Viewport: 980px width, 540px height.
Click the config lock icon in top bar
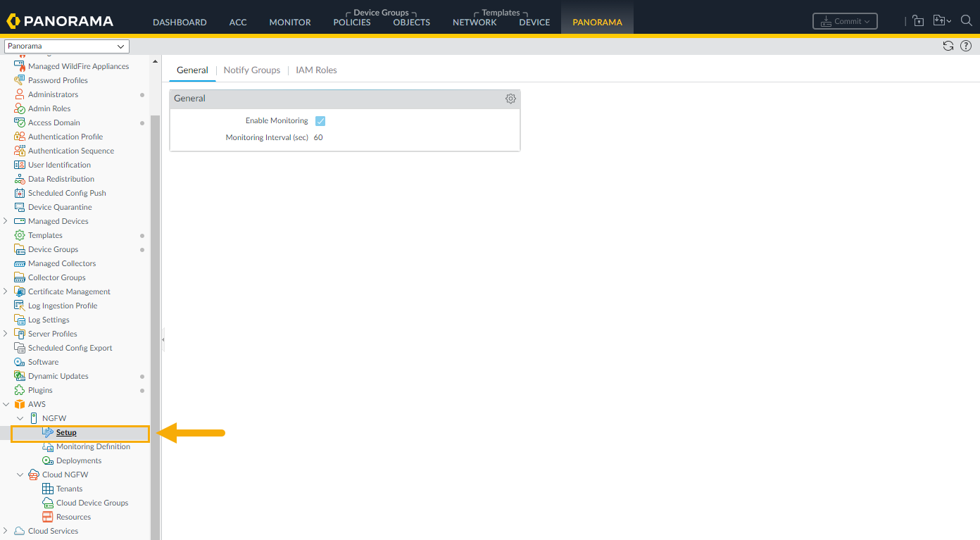[918, 20]
